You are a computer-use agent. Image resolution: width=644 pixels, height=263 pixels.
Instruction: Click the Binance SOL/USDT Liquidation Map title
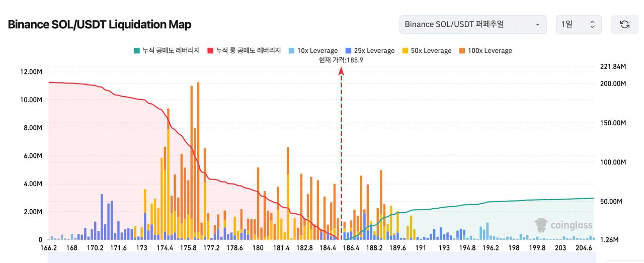[x=100, y=24]
